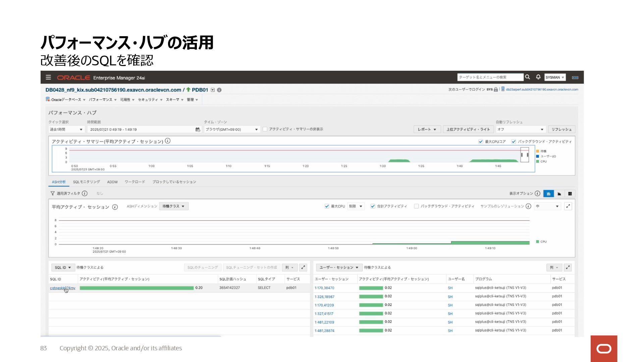Open the パフォーマンス menu
The height and width of the screenshot is (362, 644).
point(103,100)
